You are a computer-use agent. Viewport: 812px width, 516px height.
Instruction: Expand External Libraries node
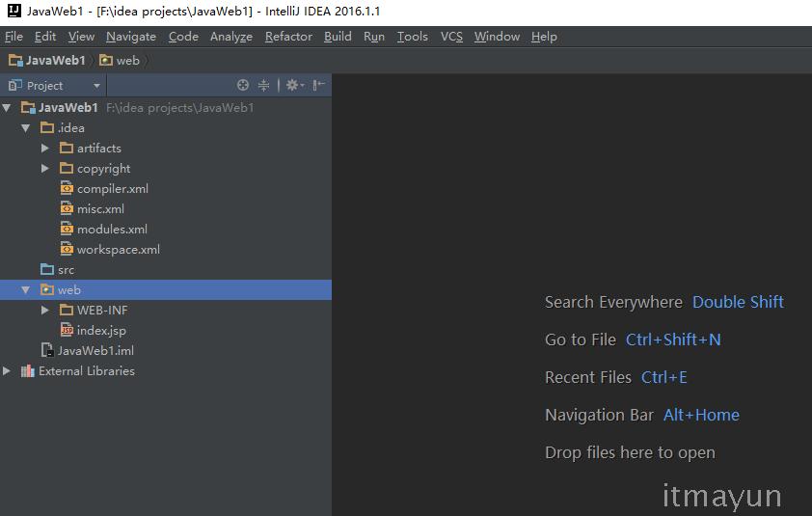tap(6, 371)
